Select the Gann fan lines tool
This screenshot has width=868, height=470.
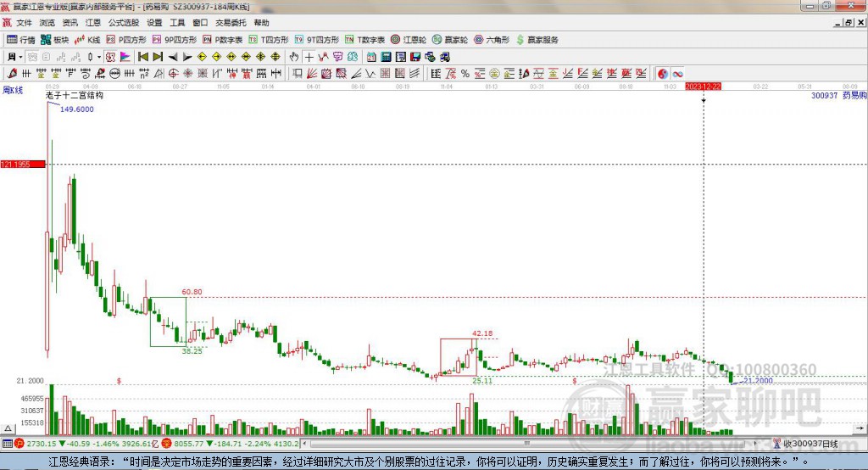click(x=312, y=73)
